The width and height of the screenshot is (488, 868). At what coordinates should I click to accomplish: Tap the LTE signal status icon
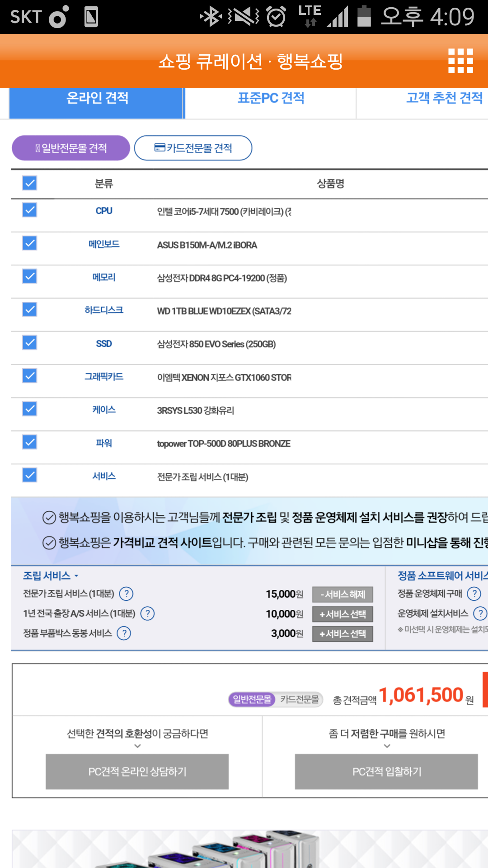pos(323,16)
